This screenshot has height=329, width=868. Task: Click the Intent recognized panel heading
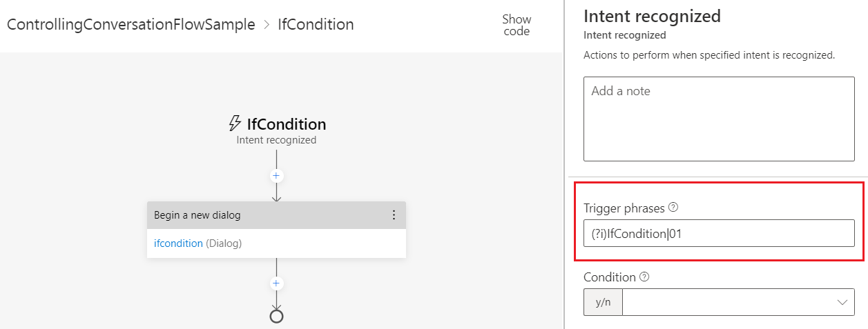tap(652, 16)
